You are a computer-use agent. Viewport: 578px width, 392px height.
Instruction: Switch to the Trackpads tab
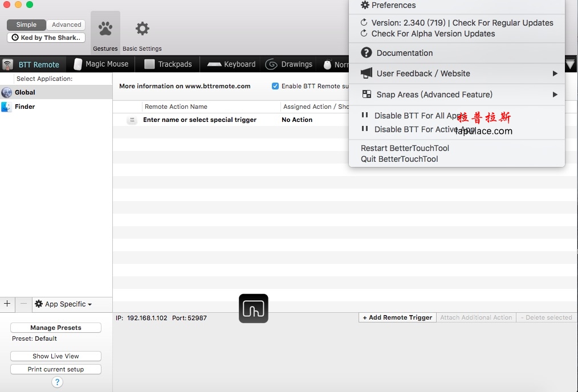coord(168,64)
